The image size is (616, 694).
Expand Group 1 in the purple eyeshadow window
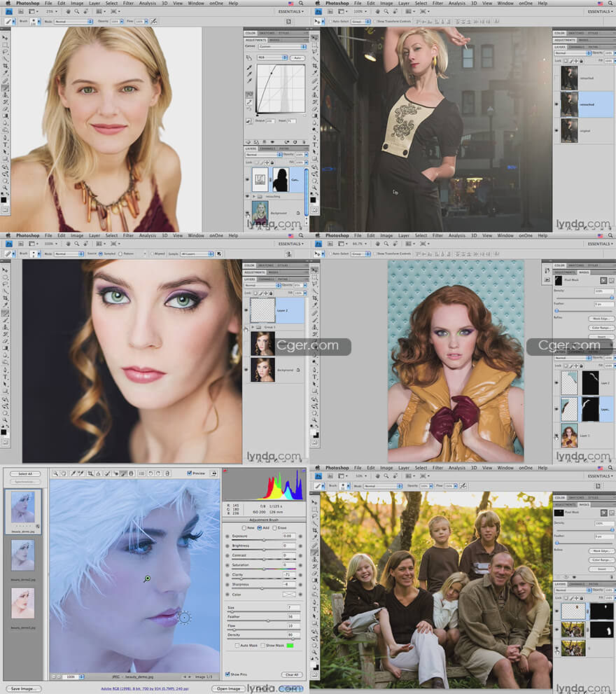pos(253,327)
